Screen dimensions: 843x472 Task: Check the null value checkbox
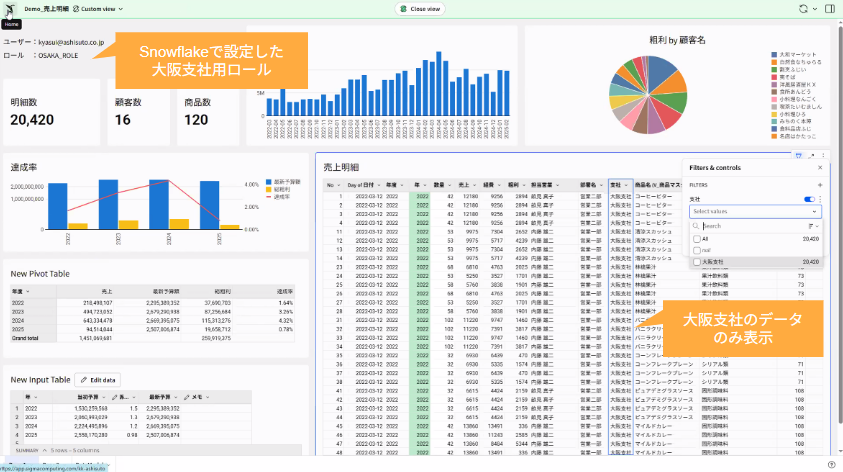click(x=696, y=251)
